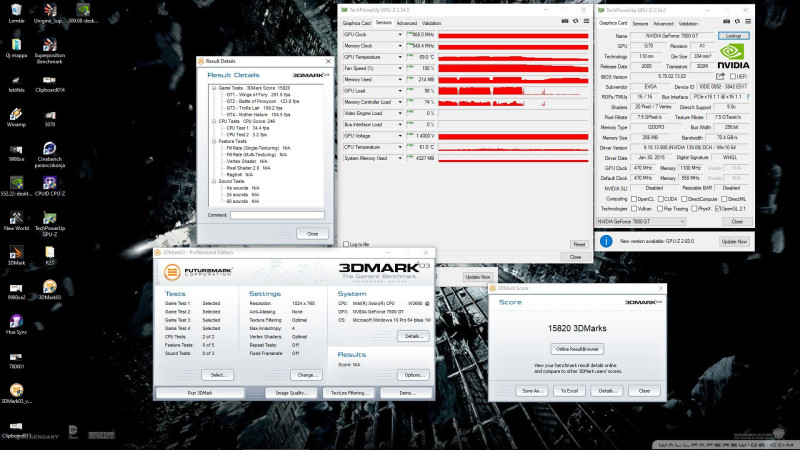The height and width of the screenshot is (450, 800).
Task: Open the NVIDIA GeForce 7800 GT device dropdown
Action: coord(641,221)
